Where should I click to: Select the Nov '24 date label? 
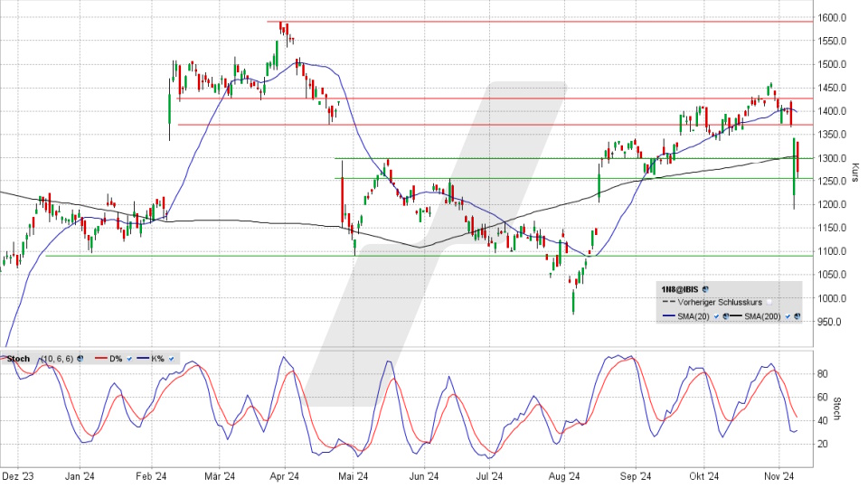click(778, 476)
